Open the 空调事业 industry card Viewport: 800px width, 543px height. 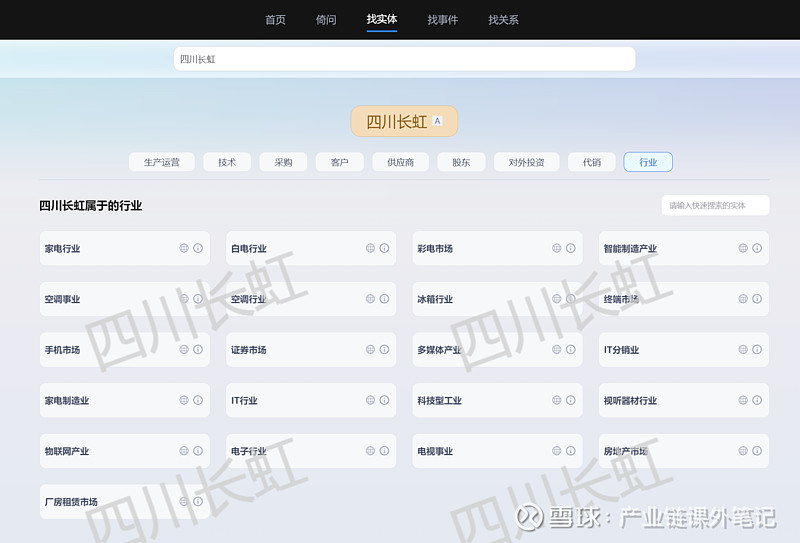pyautogui.click(x=124, y=299)
